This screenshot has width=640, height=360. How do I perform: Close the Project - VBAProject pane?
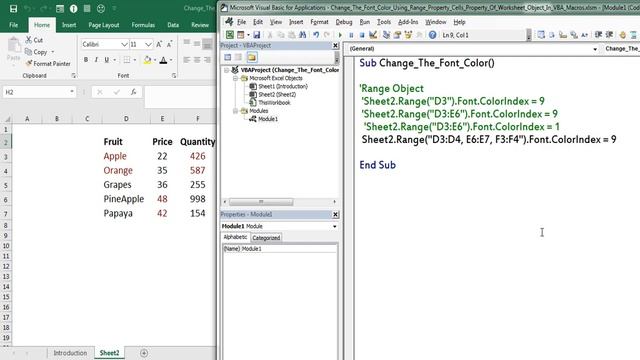(335, 45)
